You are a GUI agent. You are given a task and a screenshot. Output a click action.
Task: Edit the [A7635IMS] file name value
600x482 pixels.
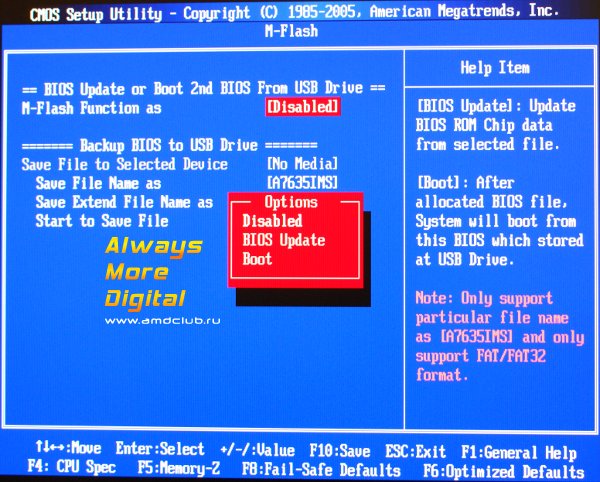coord(302,183)
